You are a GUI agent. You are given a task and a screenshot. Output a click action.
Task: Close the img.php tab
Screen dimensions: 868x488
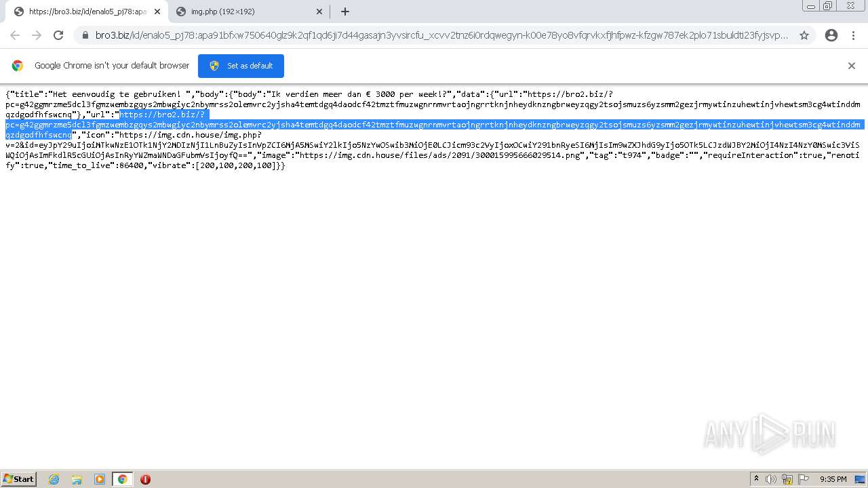pos(319,12)
